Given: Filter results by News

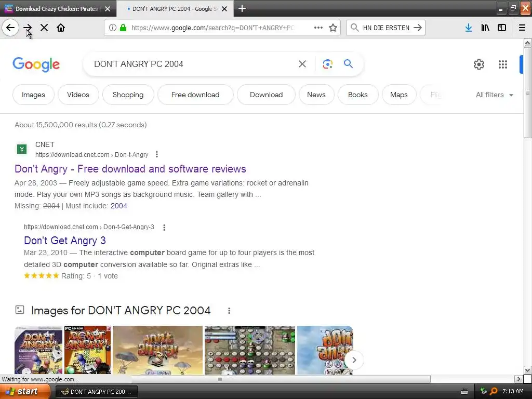Looking at the screenshot, I should pos(316,95).
